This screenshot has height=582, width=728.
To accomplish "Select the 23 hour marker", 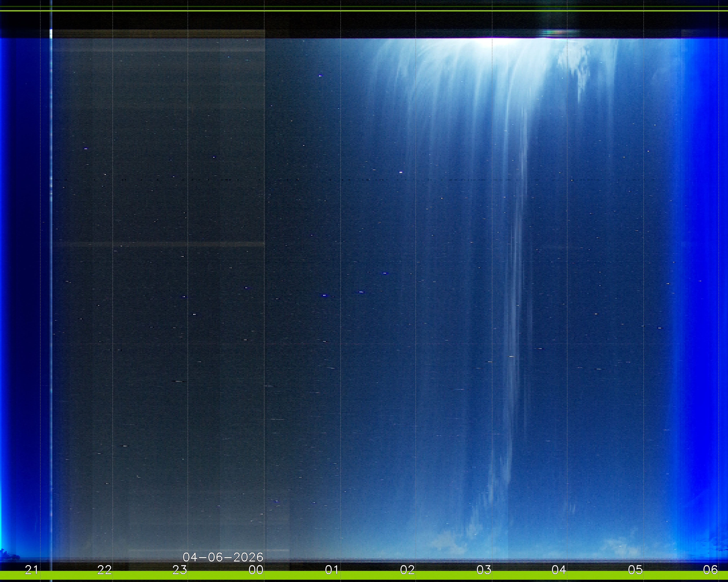I will (x=180, y=570).
